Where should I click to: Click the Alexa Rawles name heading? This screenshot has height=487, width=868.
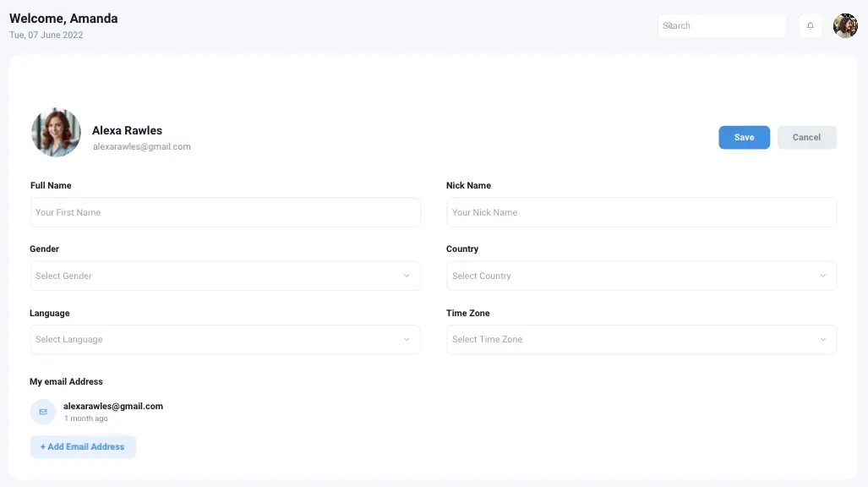coord(127,130)
